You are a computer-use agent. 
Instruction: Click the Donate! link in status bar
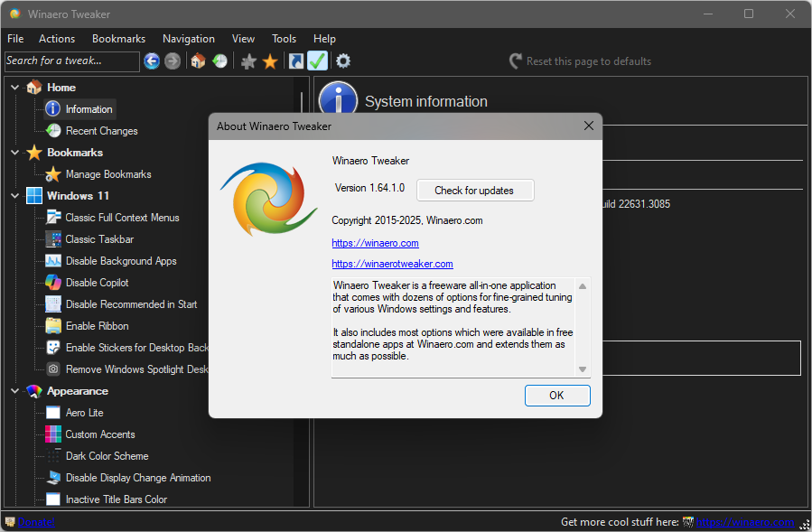(x=36, y=522)
